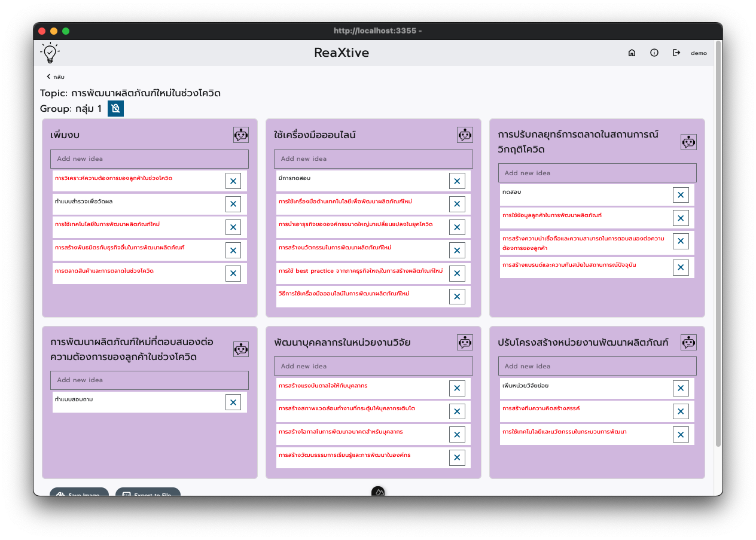This screenshot has width=756, height=540.
Task: Click the AI robot icon on เพิ่มงบ card
Action: pos(241,135)
